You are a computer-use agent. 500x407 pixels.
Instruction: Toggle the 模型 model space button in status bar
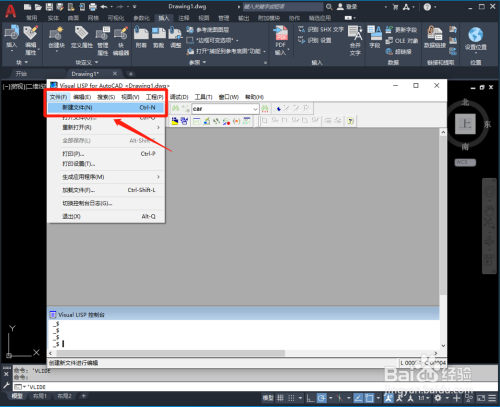click(268, 398)
